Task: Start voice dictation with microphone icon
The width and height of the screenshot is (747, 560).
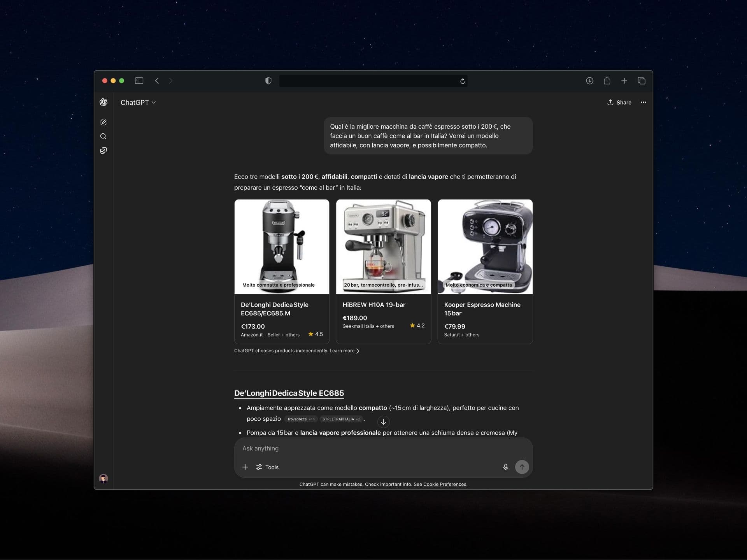Action: [505, 467]
